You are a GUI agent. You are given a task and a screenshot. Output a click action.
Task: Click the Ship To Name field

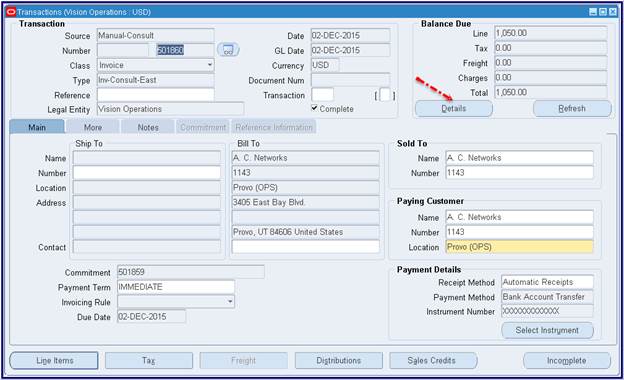[x=147, y=158]
